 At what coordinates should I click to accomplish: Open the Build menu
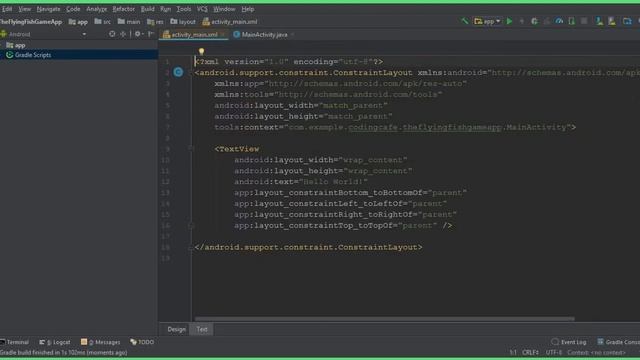click(147, 9)
